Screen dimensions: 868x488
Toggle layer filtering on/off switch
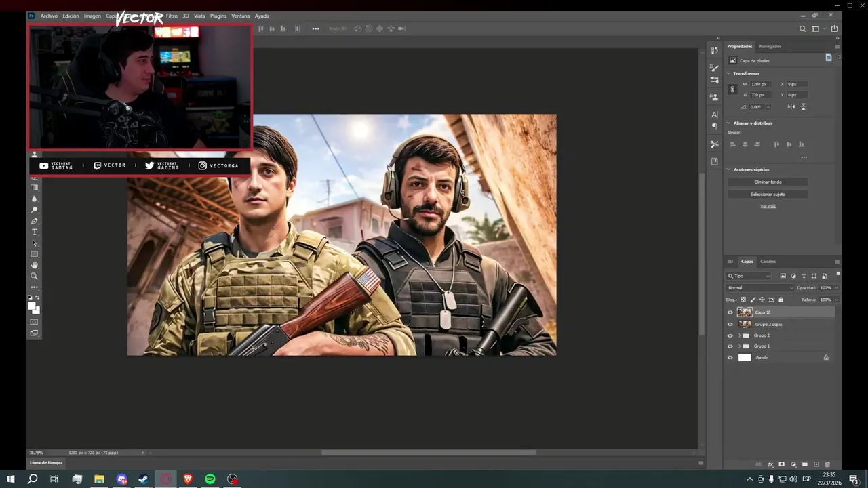(838, 274)
